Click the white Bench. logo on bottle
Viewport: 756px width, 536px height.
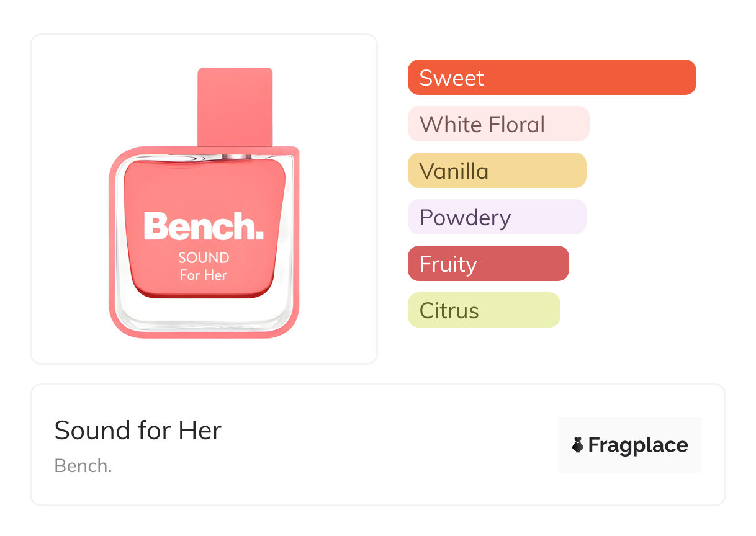tap(204, 226)
